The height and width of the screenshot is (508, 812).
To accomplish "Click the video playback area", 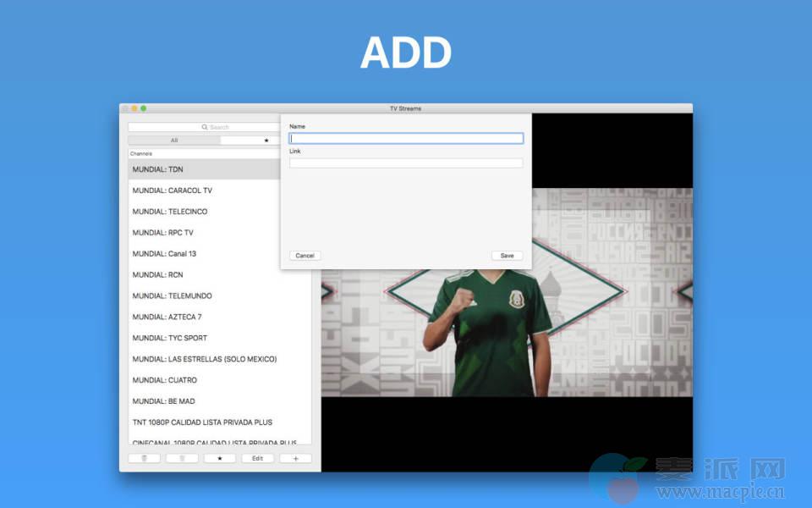I will coord(507,339).
